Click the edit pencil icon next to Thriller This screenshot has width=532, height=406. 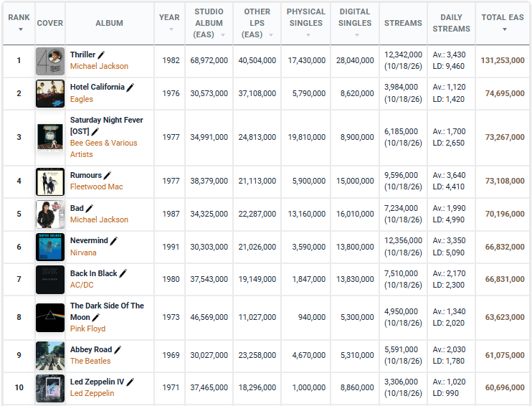[x=101, y=55]
